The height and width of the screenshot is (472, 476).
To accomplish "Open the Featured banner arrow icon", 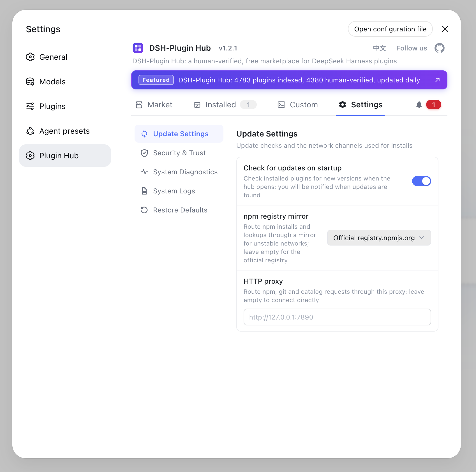I will (437, 80).
